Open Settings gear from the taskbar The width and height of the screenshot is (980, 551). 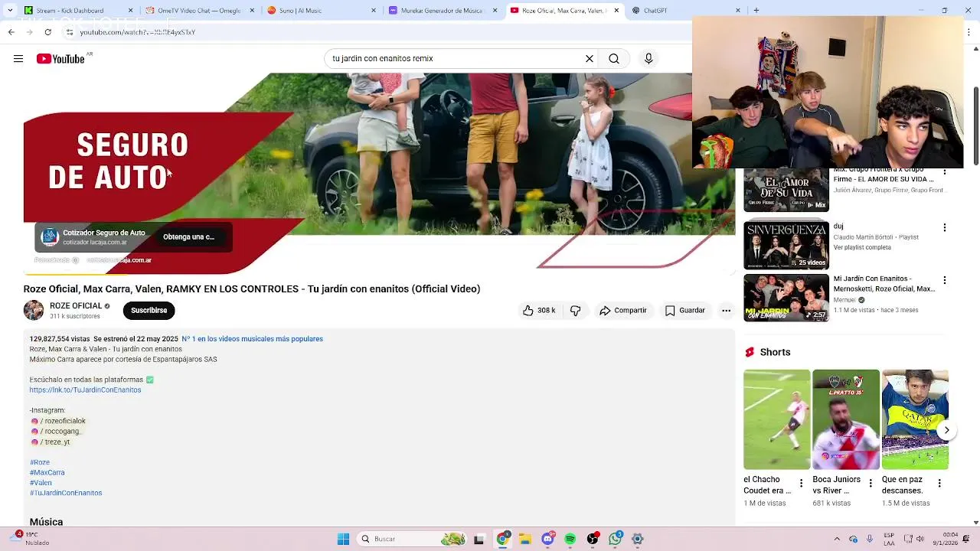click(638, 540)
